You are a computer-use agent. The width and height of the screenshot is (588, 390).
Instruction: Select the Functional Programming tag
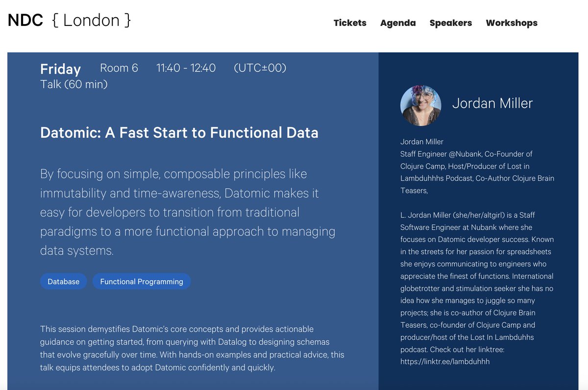[142, 281]
